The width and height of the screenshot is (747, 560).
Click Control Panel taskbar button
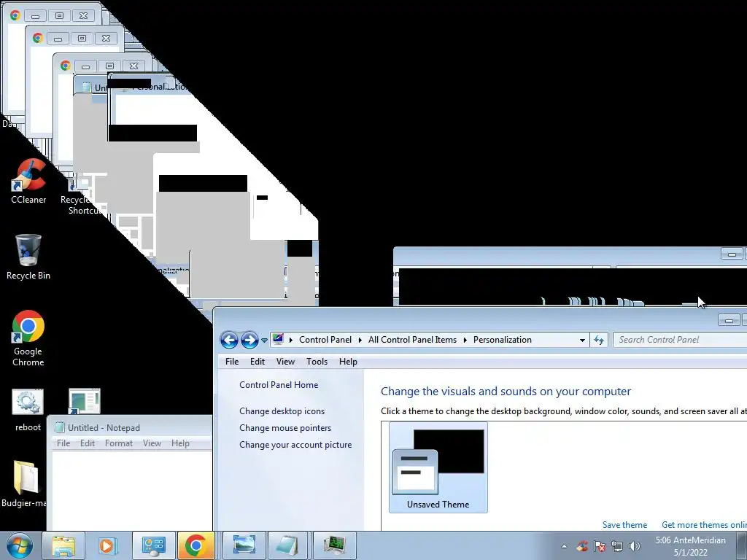[153, 545]
